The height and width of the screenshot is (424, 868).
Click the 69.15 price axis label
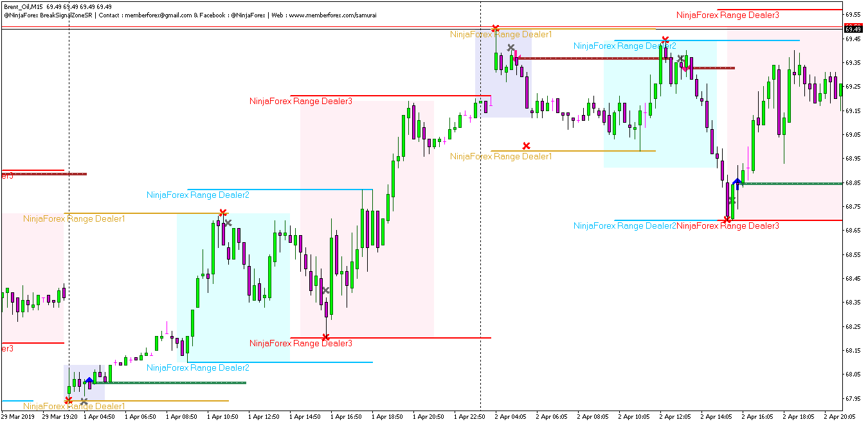(853, 111)
